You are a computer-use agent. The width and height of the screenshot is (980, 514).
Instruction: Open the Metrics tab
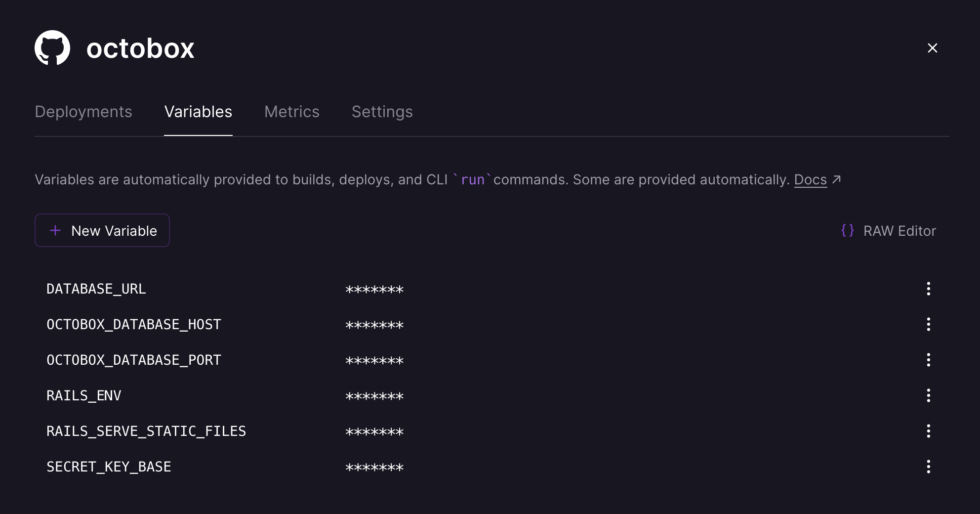291,112
